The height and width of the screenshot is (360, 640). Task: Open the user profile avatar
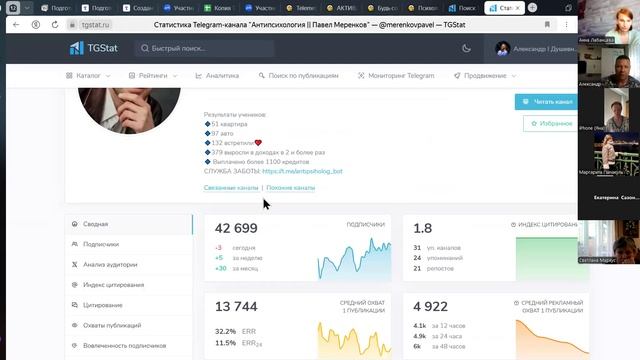point(502,49)
